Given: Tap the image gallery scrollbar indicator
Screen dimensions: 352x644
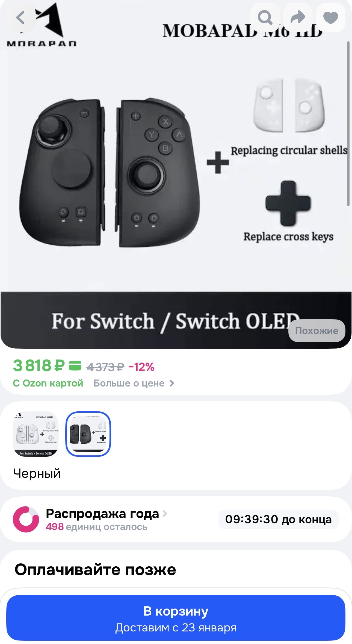Looking at the screenshot, I should click(348, 123).
